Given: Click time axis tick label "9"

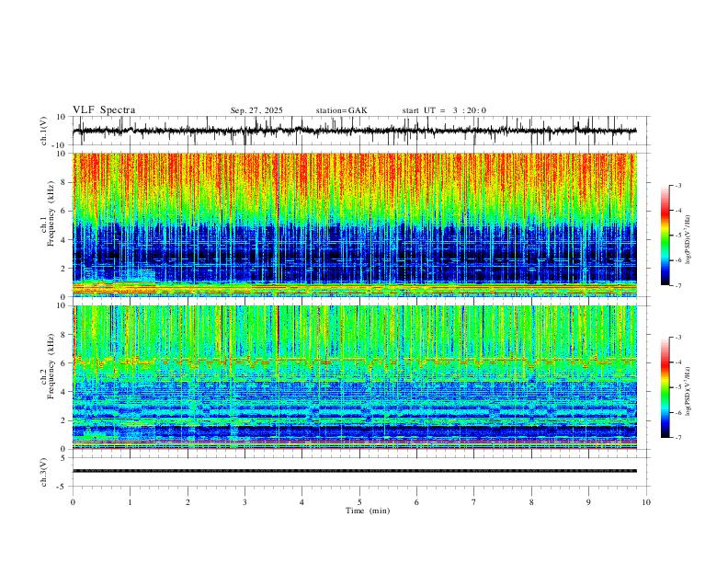Looking at the screenshot, I should [588, 502].
